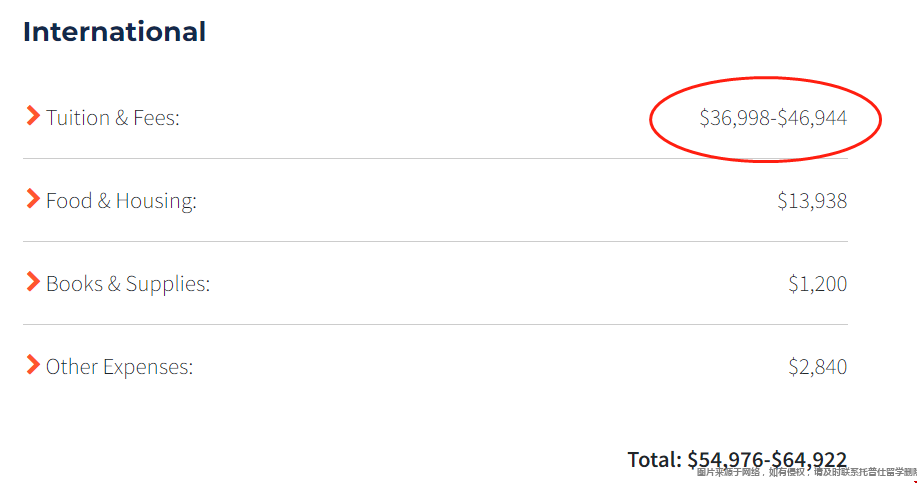Expand the Other Expenses chevron arrow
Image resolution: width=917 pixels, height=483 pixels.
[x=33, y=365]
